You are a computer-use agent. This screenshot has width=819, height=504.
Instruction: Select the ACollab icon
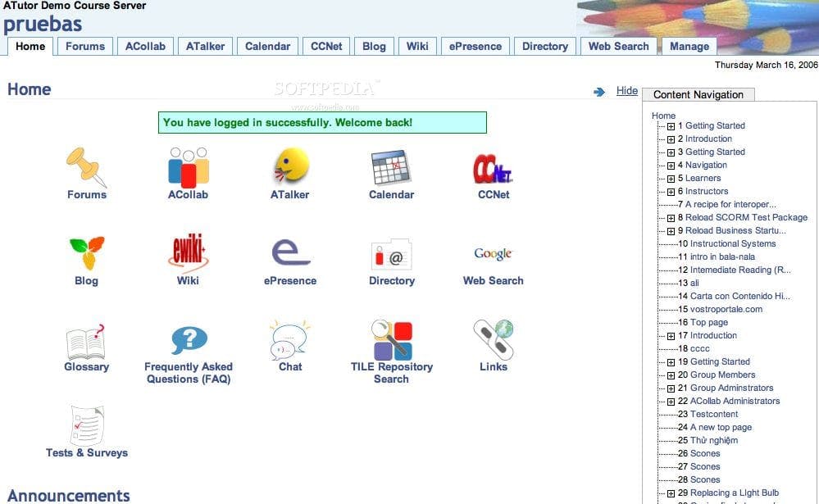(188, 169)
